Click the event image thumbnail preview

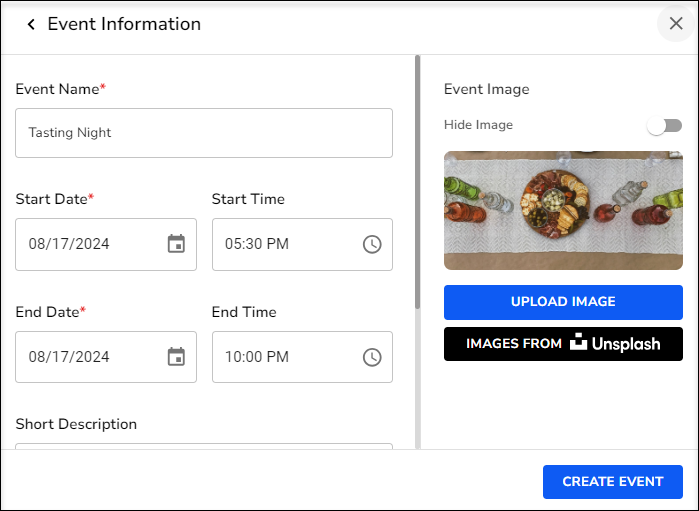coord(563,210)
